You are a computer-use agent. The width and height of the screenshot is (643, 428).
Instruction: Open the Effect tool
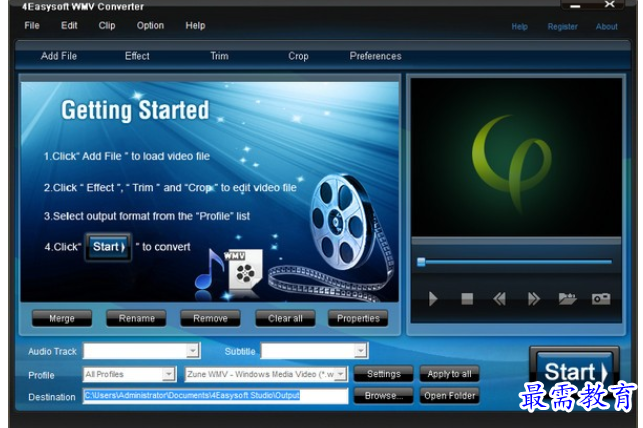point(137,56)
